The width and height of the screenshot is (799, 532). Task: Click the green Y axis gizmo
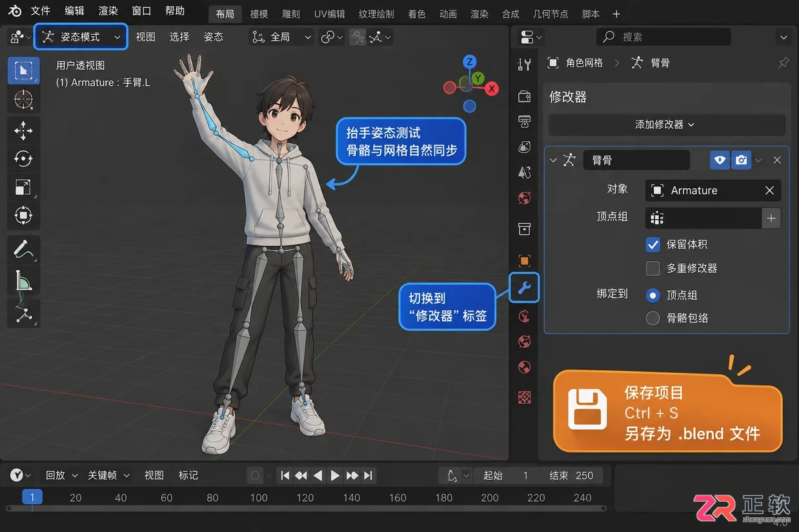[x=478, y=79]
